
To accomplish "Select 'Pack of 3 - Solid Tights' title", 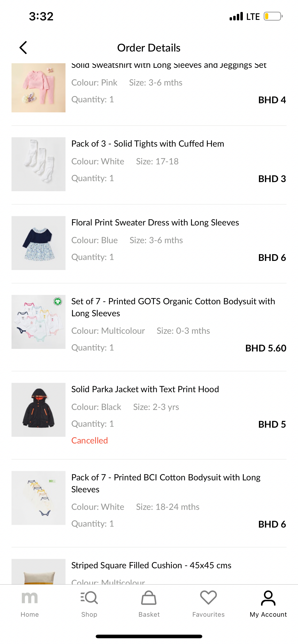I will pyautogui.click(x=148, y=144).
